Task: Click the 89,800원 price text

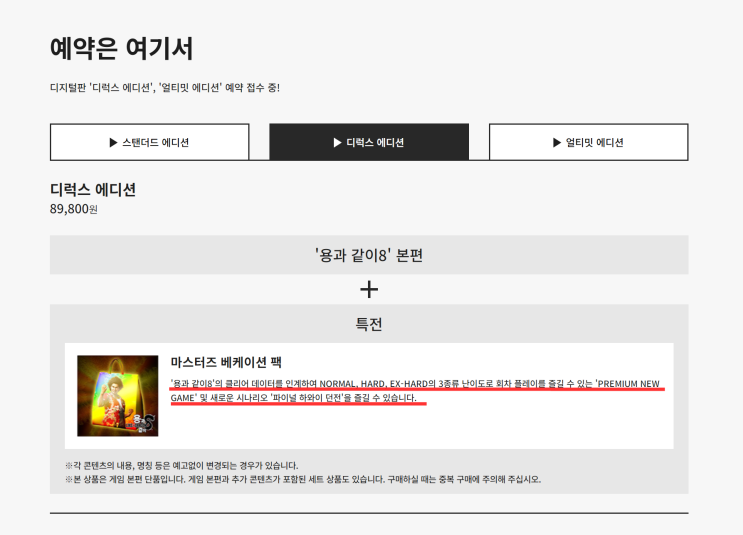Action: [x=73, y=209]
